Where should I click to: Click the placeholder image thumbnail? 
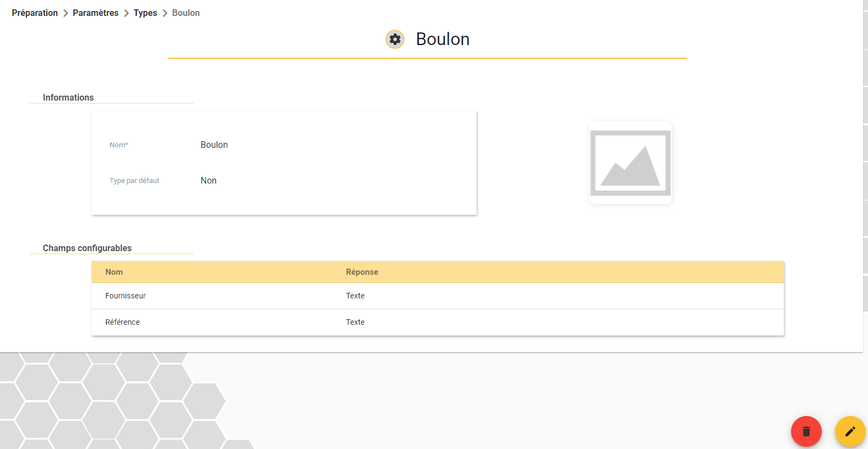(631, 163)
